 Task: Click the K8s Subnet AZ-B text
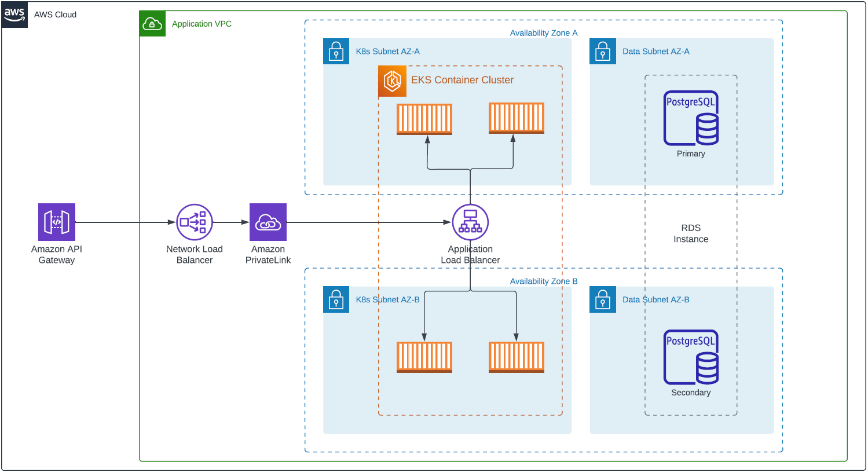pyautogui.click(x=388, y=299)
